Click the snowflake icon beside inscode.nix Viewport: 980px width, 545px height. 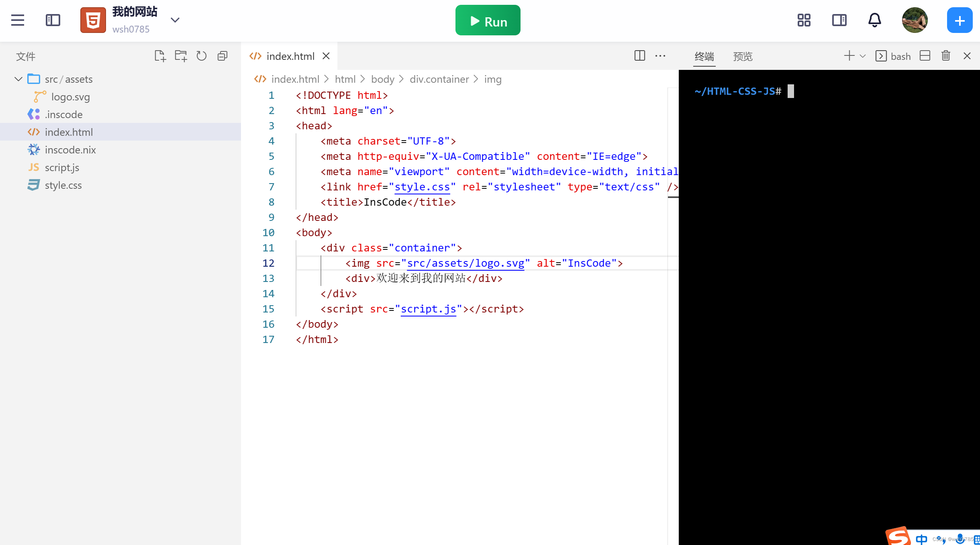pyautogui.click(x=34, y=149)
